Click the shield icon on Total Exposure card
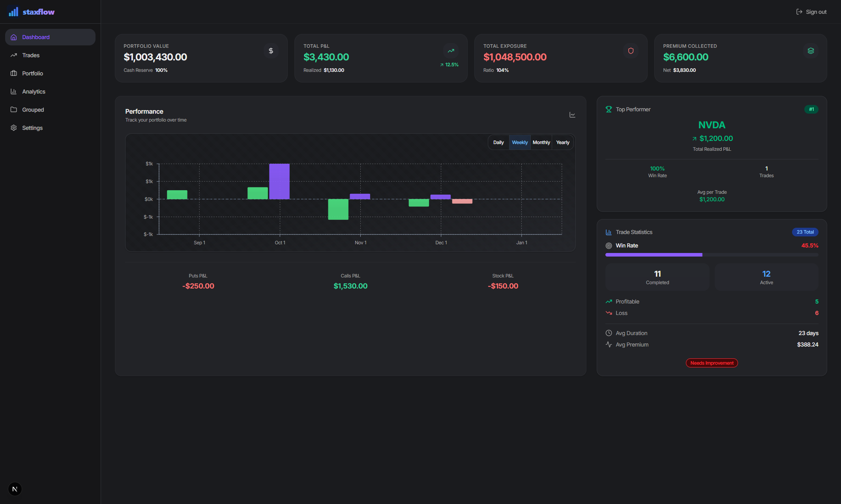 click(631, 51)
